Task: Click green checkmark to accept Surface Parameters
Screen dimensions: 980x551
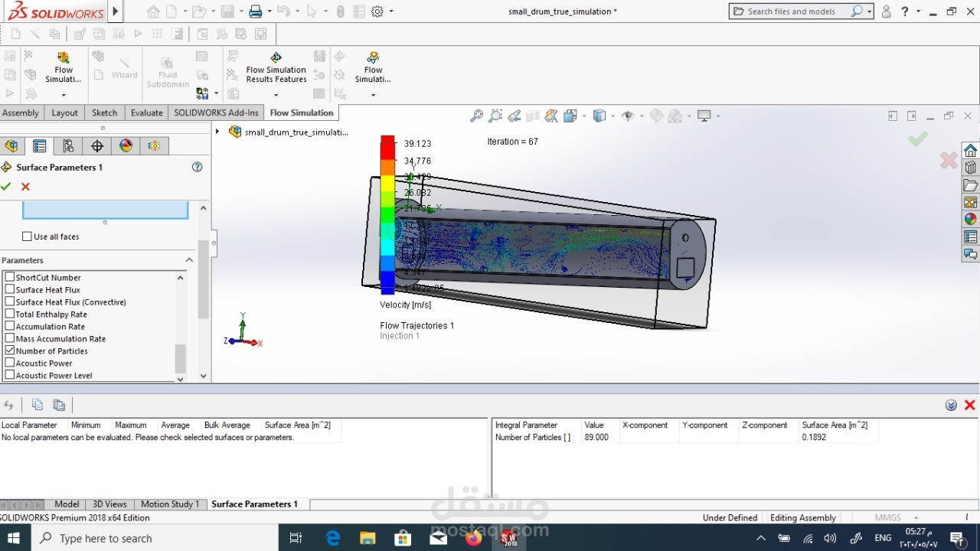Action: (x=6, y=187)
